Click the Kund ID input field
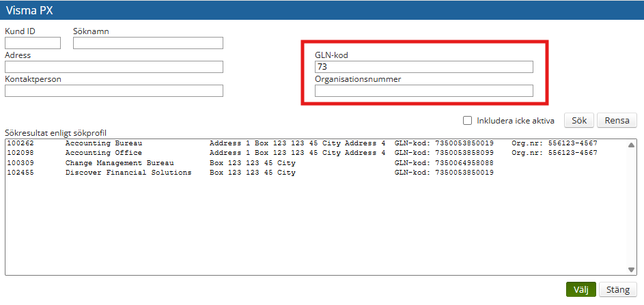 tap(33, 43)
